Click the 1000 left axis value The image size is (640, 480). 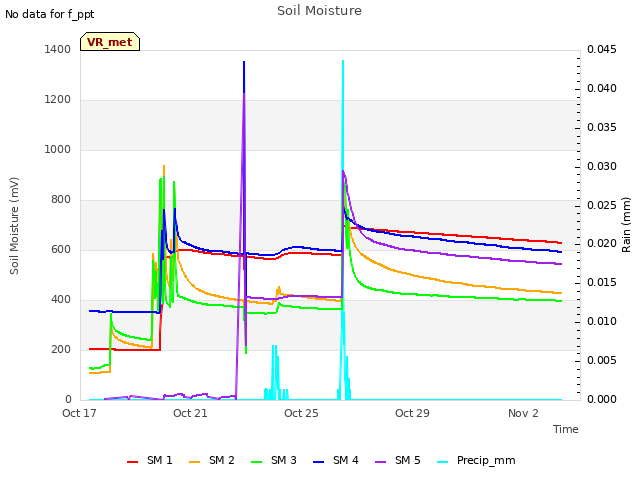pyautogui.click(x=58, y=149)
